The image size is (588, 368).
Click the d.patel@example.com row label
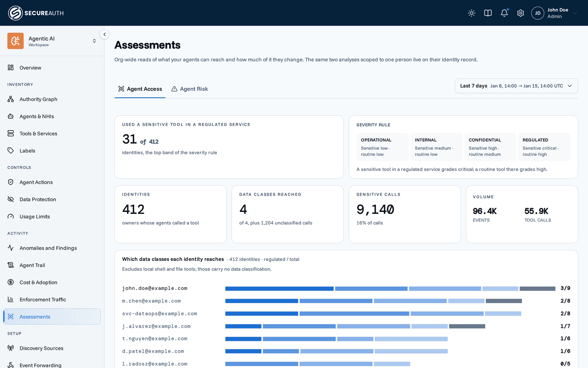coord(153,351)
